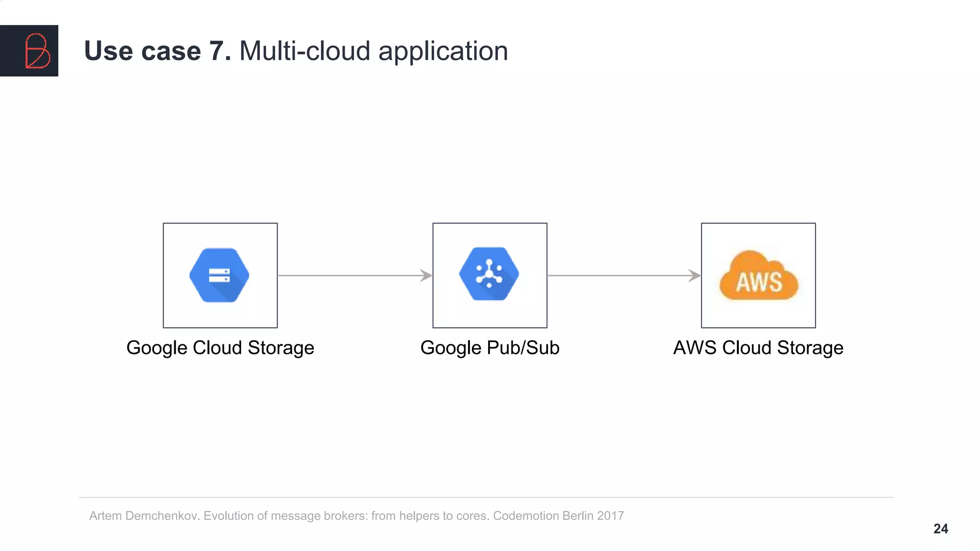Select the "AWS Cloud Storage" label text

coord(758,348)
